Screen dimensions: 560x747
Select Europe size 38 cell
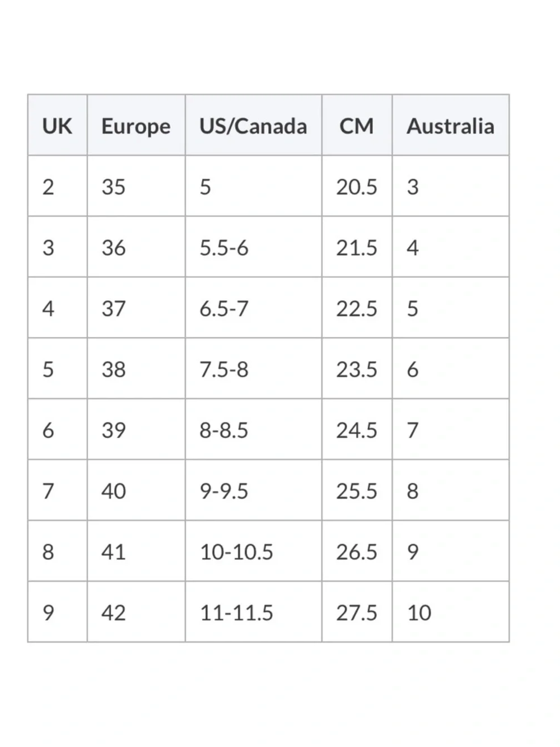coord(136,369)
